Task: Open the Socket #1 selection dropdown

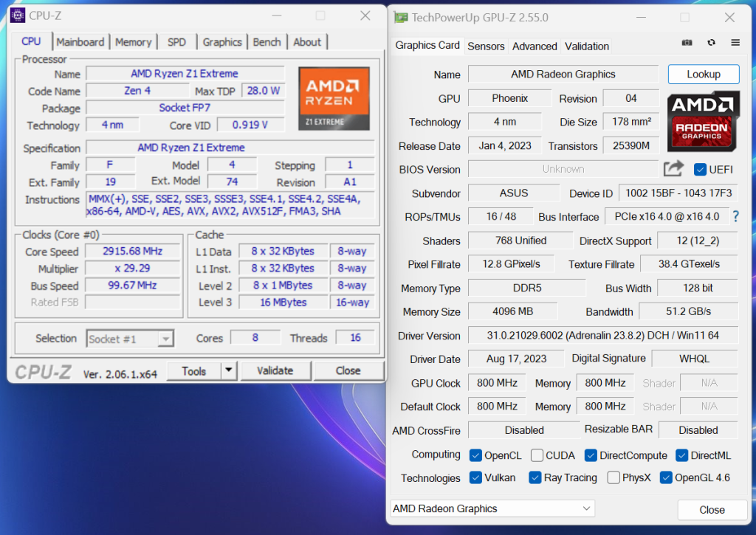Action: pos(130,339)
